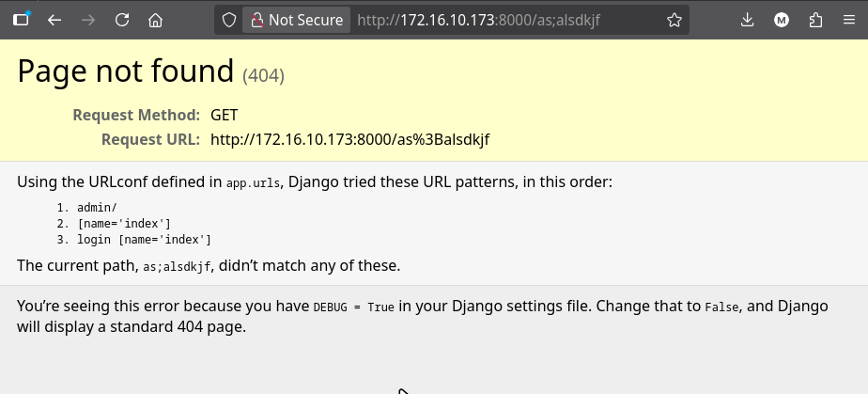This screenshot has width=868, height=394.
Task: Reload the current page
Action: coord(122,20)
